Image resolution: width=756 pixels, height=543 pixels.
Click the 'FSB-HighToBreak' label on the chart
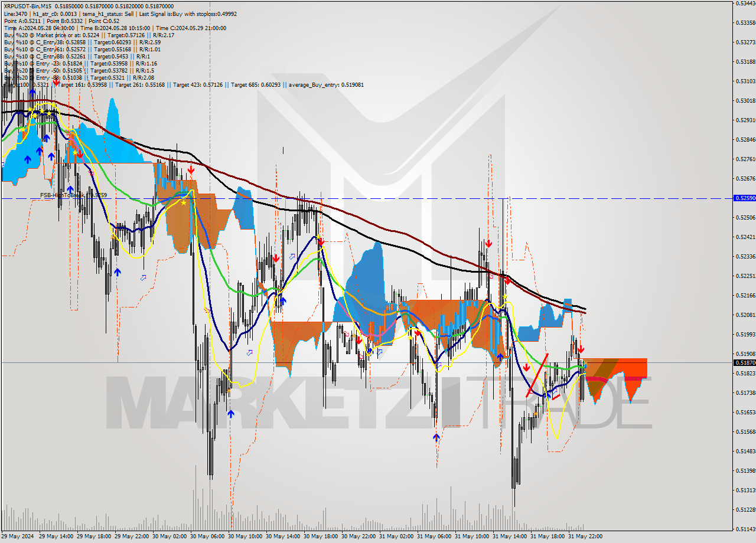coord(63,195)
